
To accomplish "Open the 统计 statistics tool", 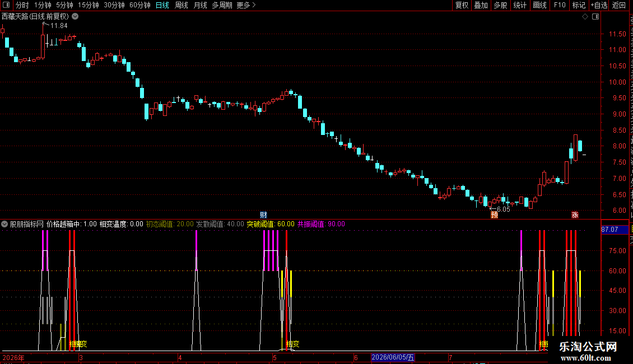I will pos(519,5).
